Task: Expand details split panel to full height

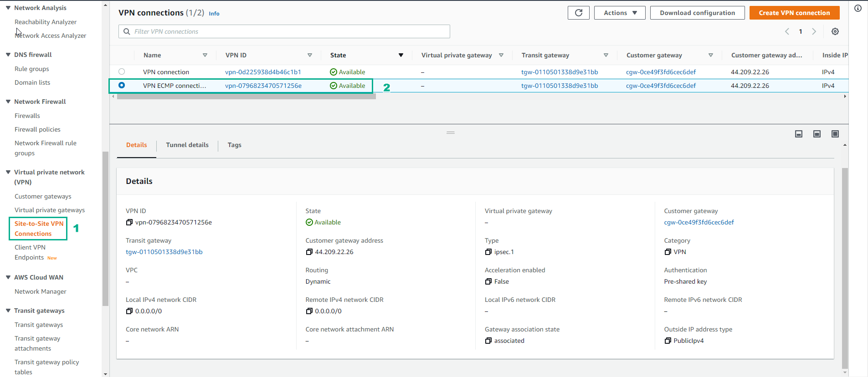Action: point(835,134)
